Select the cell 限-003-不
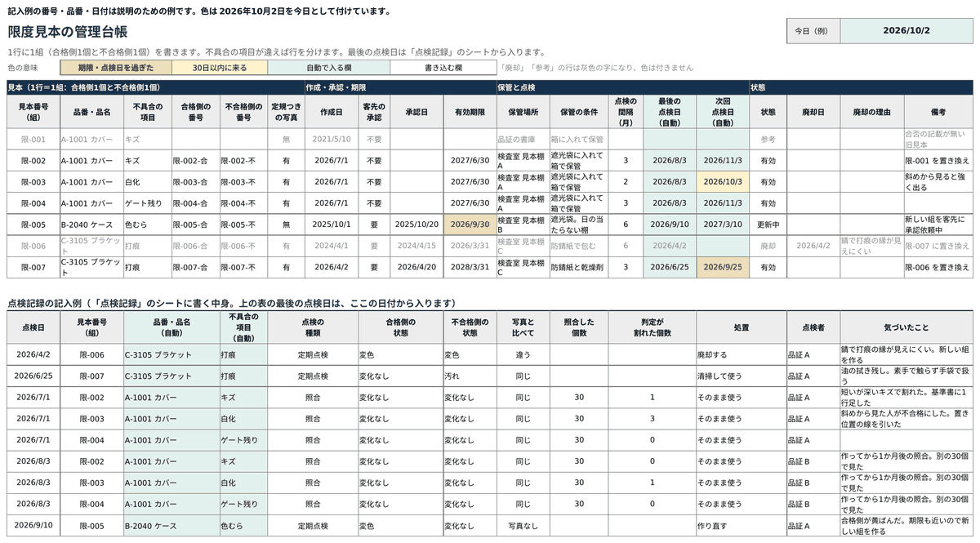The height and width of the screenshot is (543, 980). click(244, 182)
